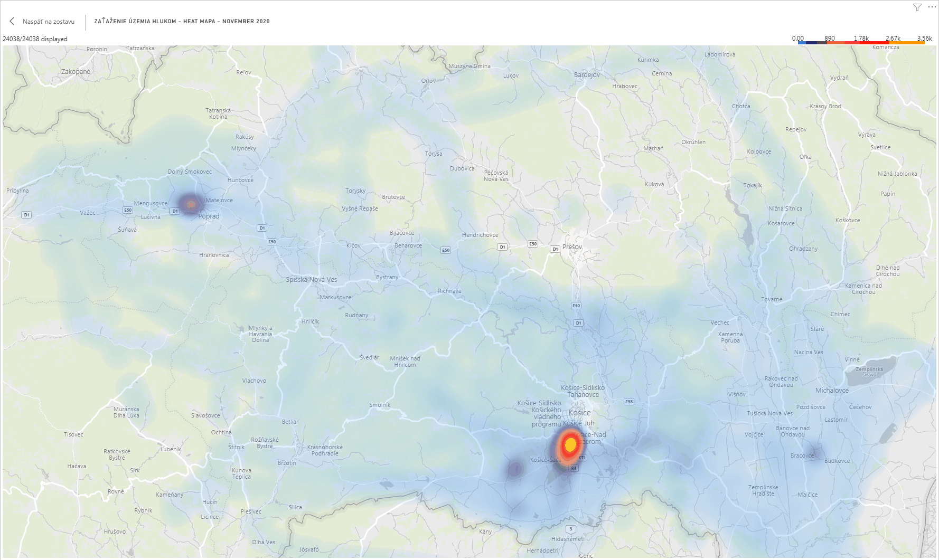Click the E50 shield near Mengusovce
939x560 pixels.
click(x=128, y=210)
